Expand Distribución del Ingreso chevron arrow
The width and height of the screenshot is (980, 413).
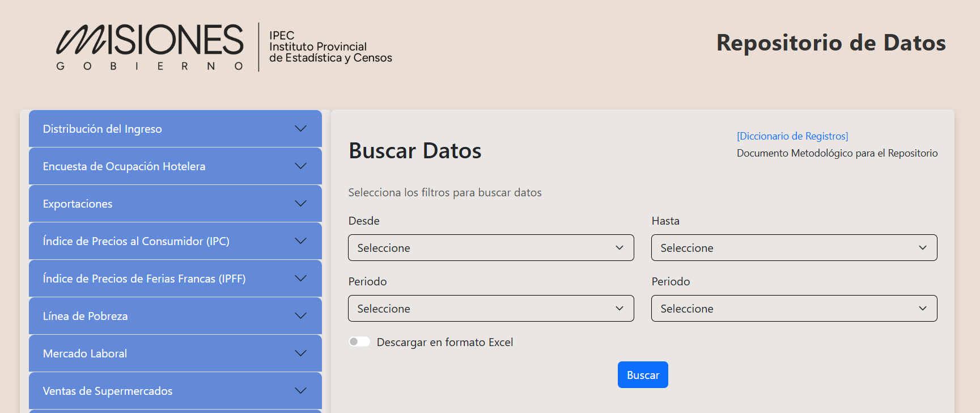point(301,129)
